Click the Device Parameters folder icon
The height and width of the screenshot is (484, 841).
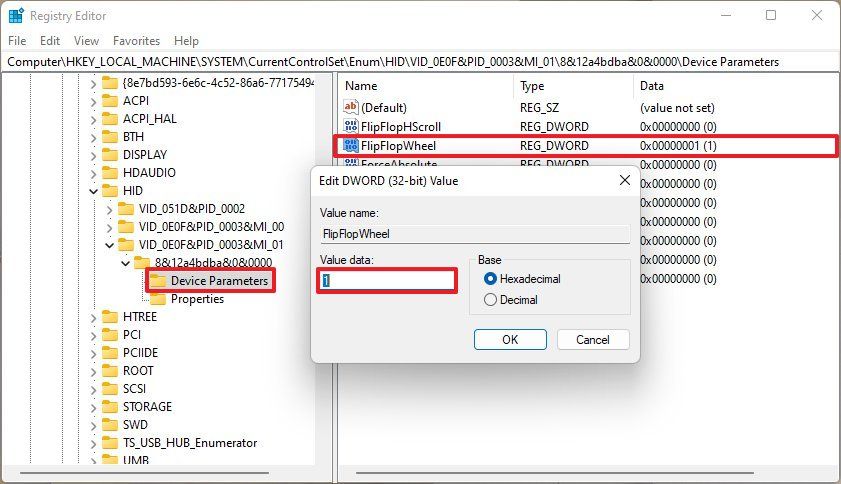click(x=158, y=281)
